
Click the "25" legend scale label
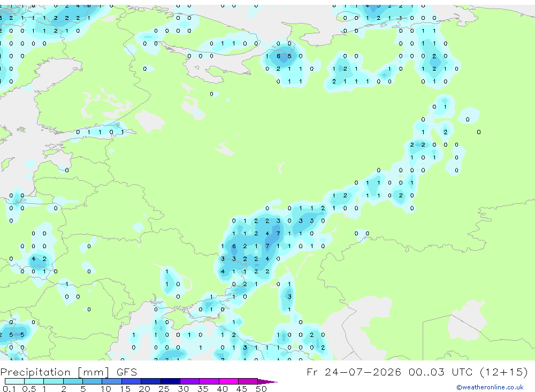pyautogui.click(x=164, y=389)
